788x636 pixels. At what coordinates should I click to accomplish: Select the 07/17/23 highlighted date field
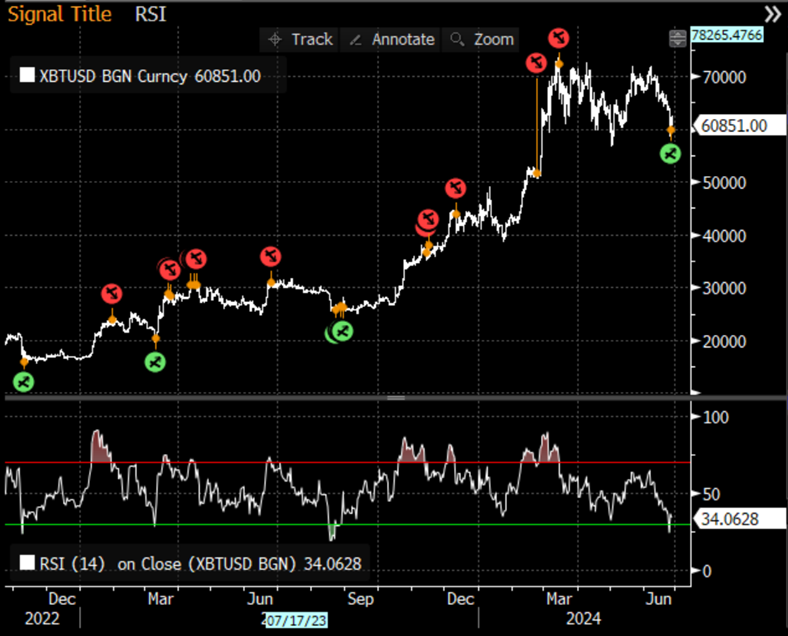(296, 620)
